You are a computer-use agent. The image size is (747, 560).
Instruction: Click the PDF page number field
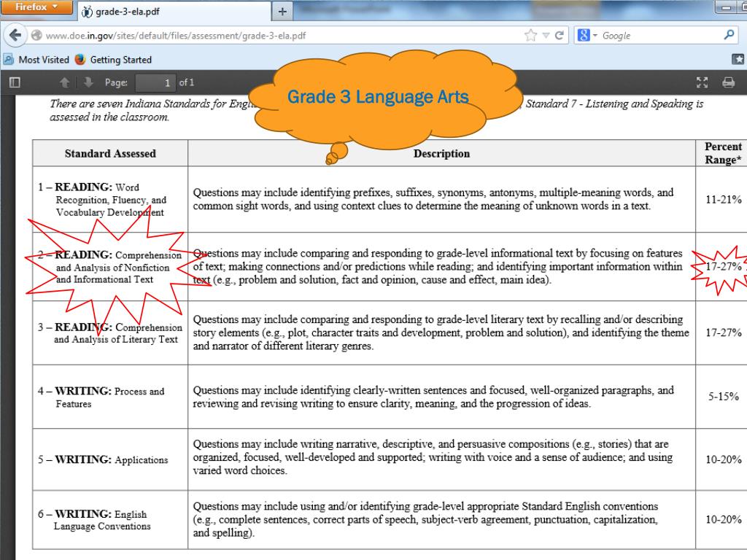(155, 82)
